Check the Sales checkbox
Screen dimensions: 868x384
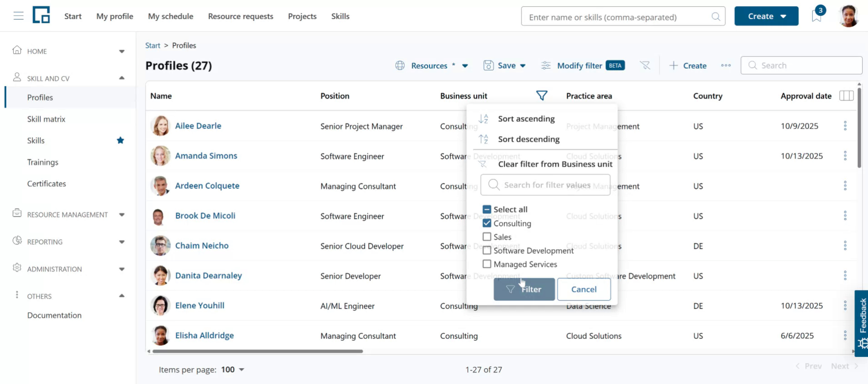pos(487,236)
